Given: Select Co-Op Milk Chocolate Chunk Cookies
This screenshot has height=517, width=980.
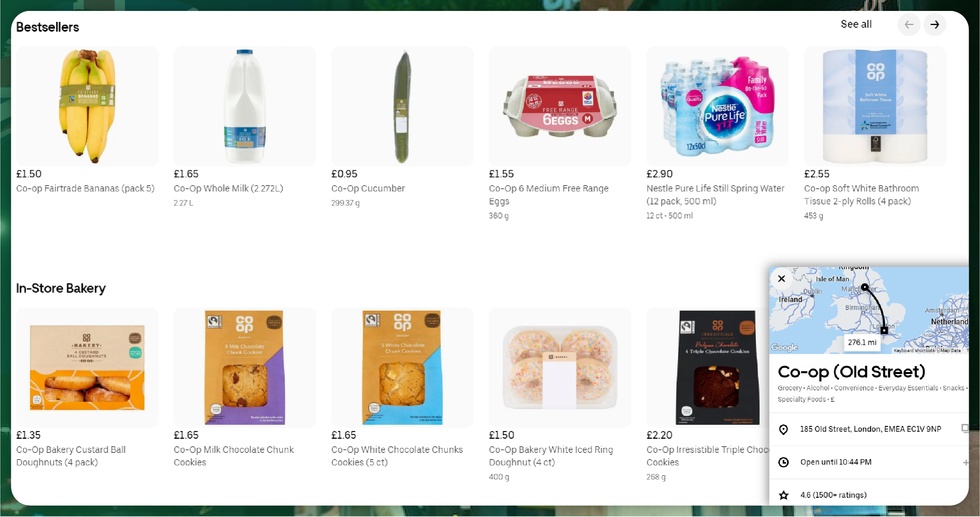Looking at the screenshot, I should coord(245,367).
